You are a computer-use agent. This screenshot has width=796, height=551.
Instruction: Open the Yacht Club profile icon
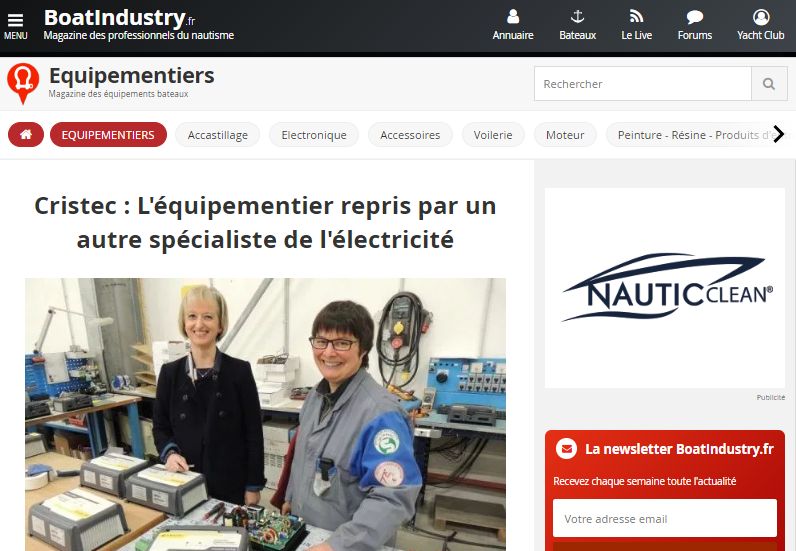760,17
